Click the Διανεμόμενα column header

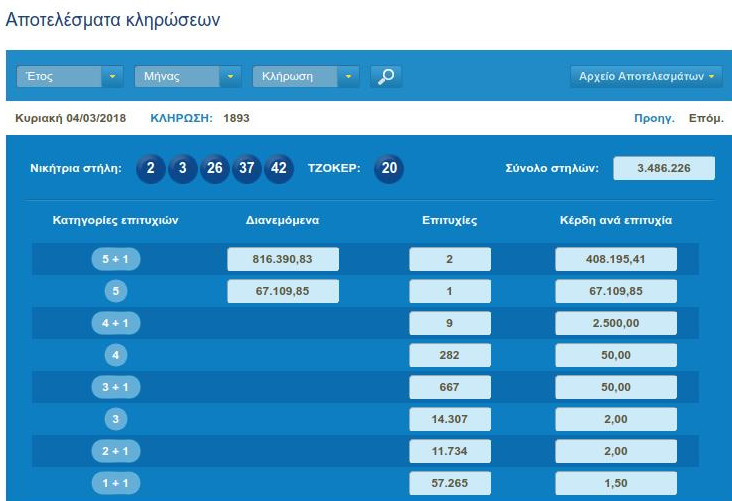pyautogui.click(x=282, y=220)
